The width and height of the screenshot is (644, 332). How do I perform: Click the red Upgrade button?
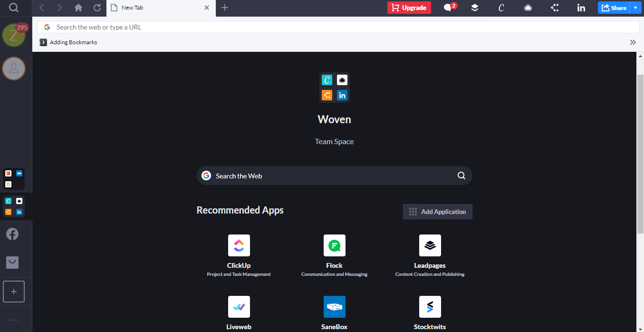click(409, 8)
